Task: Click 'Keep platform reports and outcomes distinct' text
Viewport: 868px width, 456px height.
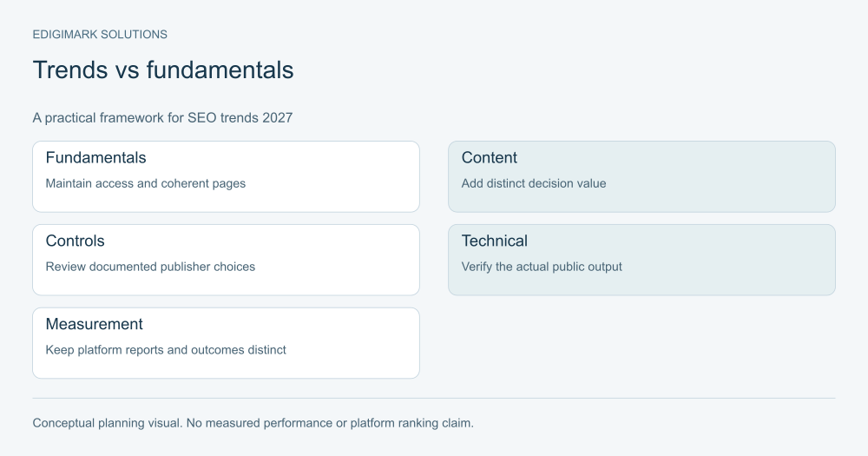Action: (x=166, y=350)
